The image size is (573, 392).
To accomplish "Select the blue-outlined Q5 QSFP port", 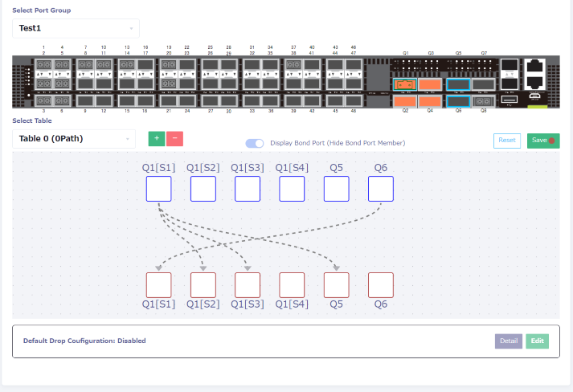I will (458, 85).
